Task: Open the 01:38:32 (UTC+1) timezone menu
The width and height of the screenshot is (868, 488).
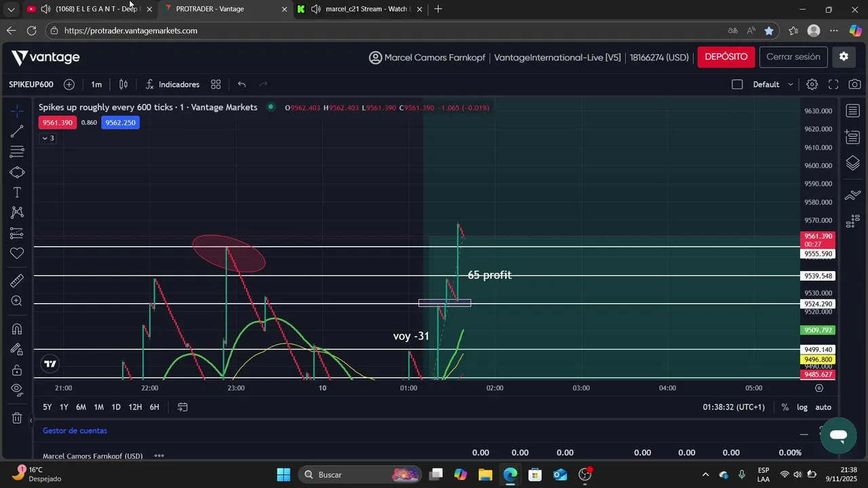Action: coord(734,407)
